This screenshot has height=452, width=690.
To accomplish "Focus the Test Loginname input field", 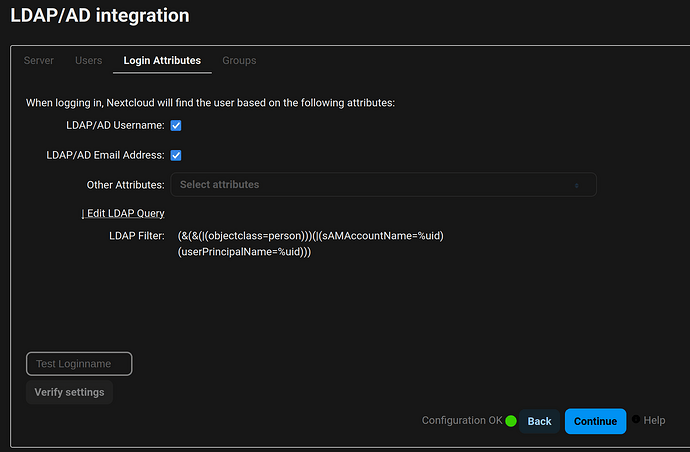I will [79, 364].
